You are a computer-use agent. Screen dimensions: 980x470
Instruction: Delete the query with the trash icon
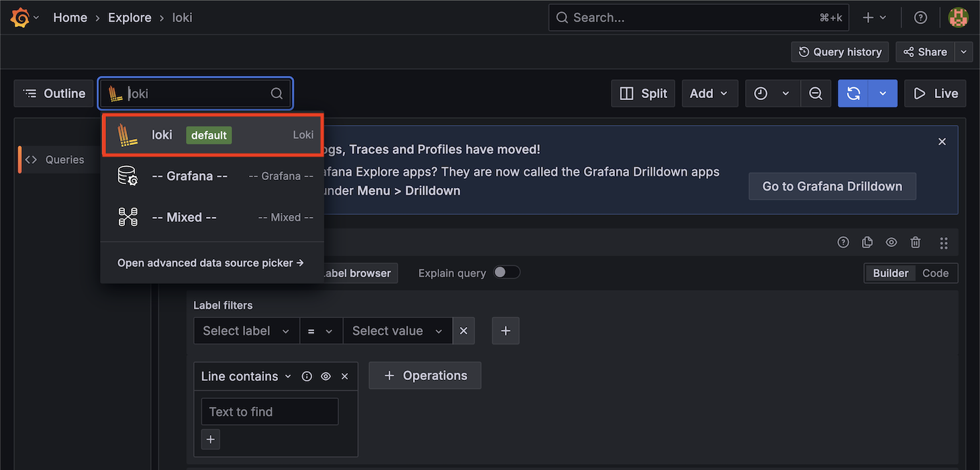click(x=916, y=242)
